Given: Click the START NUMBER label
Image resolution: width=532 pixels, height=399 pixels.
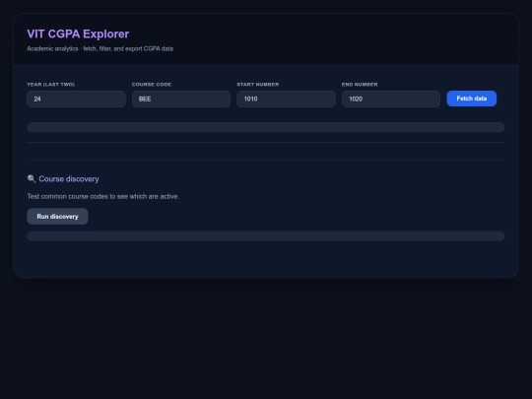Looking at the screenshot, I should click(x=258, y=84).
